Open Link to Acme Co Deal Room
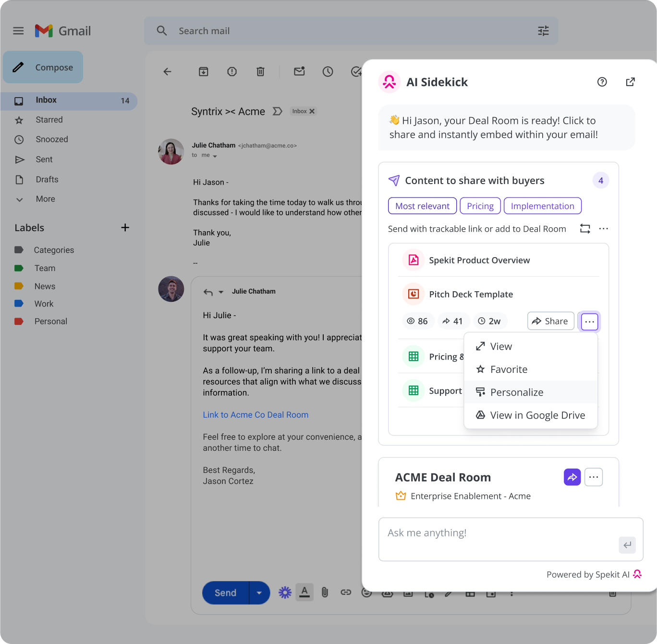Image resolution: width=657 pixels, height=644 pixels. coord(255,415)
